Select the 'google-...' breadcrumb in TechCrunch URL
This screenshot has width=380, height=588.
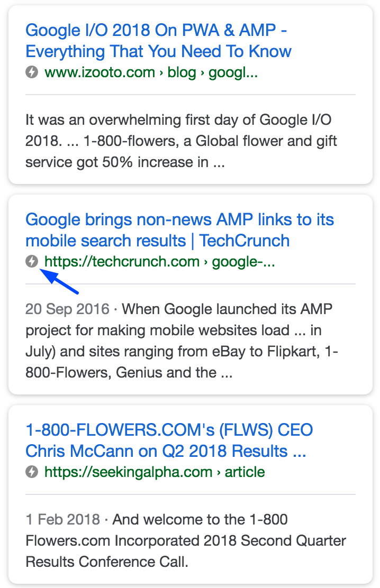(243, 262)
